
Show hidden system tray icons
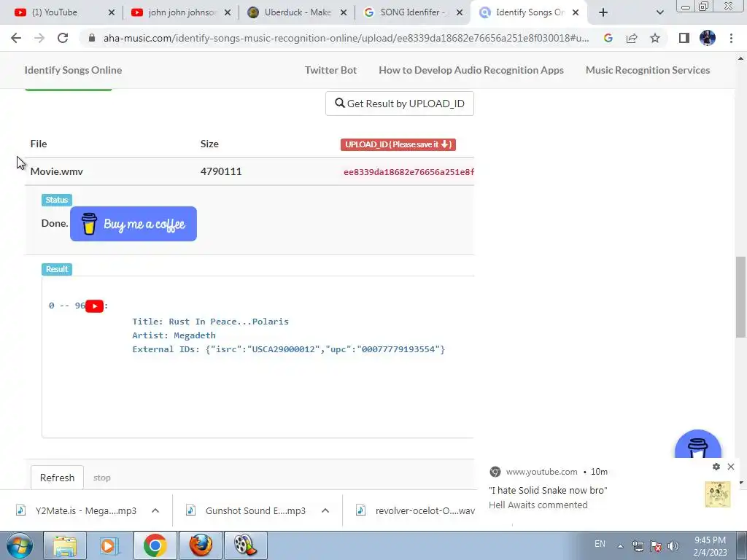point(620,546)
